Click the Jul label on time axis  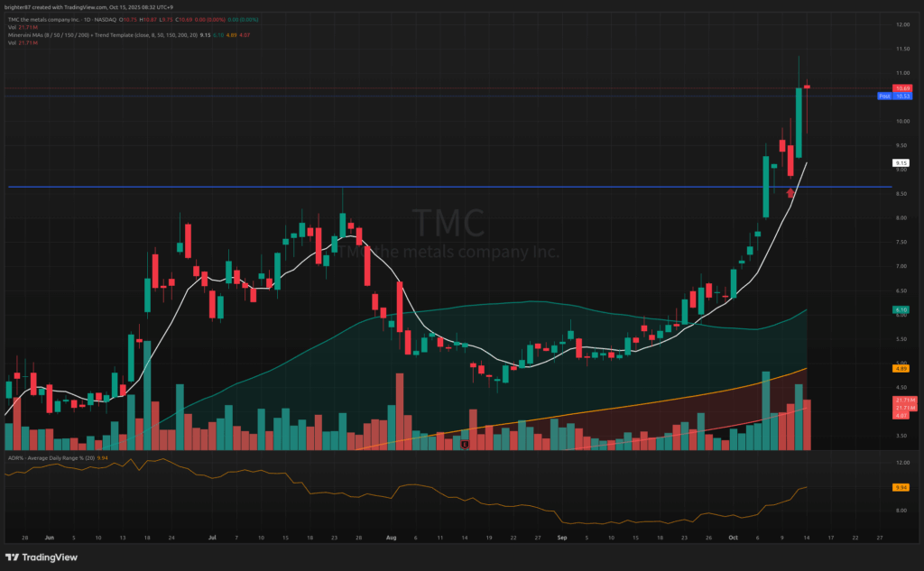point(213,537)
